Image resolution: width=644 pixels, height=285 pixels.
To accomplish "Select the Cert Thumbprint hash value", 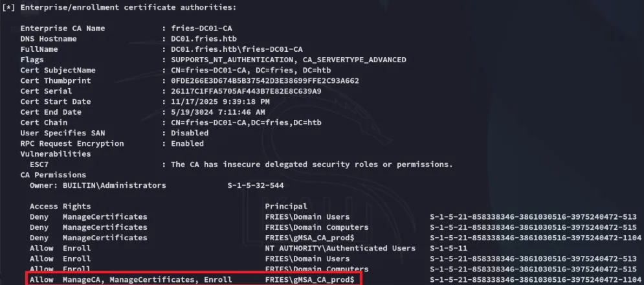I will pyautogui.click(x=265, y=80).
